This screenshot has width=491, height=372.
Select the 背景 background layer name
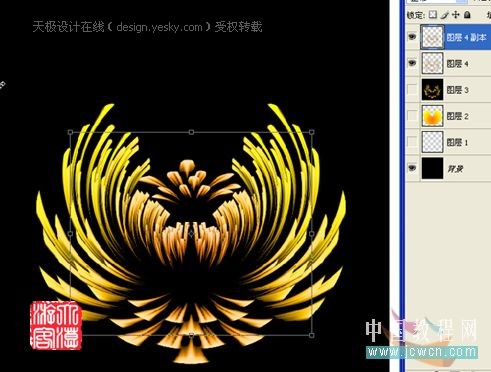tap(455, 169)
